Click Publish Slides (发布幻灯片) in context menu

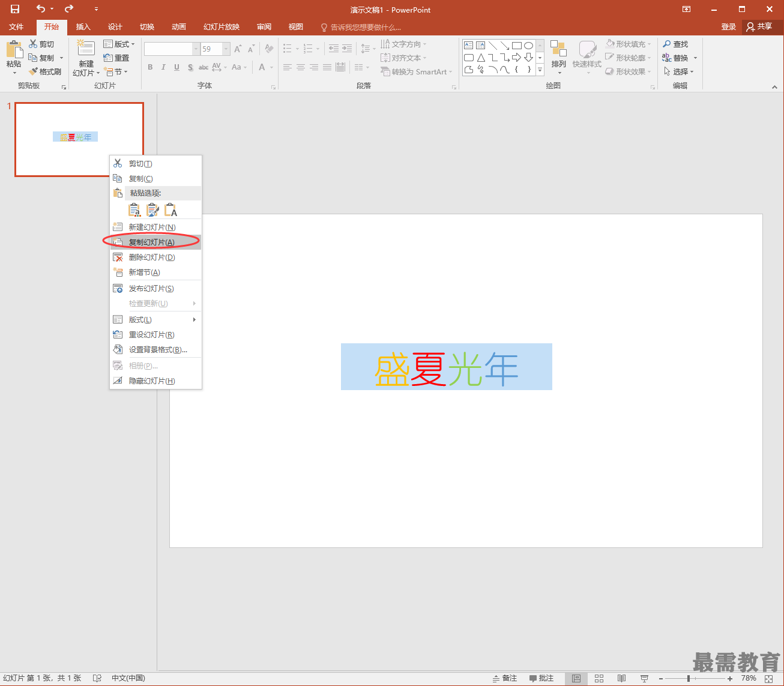tap(155, 288)
